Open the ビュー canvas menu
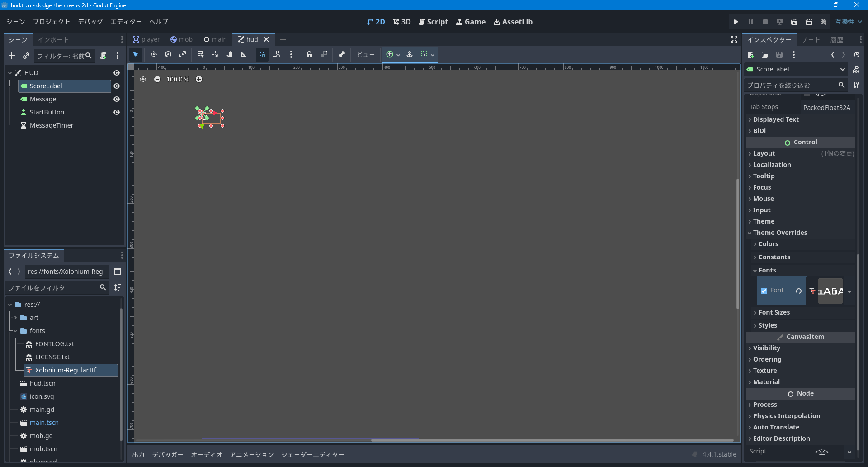Screen dimensions: 868x467 365,55
